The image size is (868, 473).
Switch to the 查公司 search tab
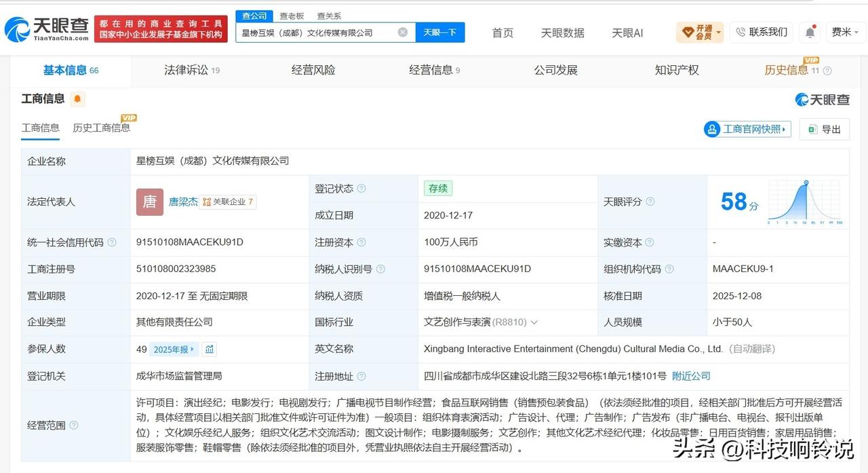point(254,16)
